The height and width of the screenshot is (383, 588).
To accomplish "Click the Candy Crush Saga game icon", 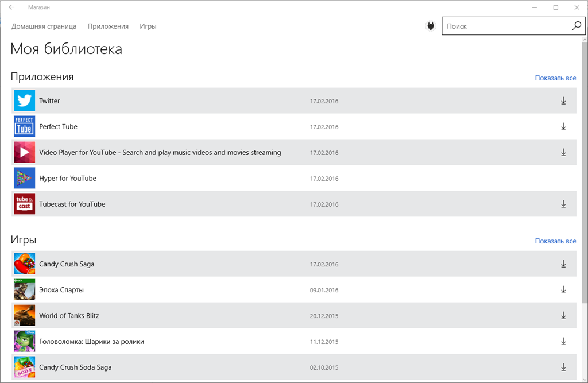I will tap(24, 264).
